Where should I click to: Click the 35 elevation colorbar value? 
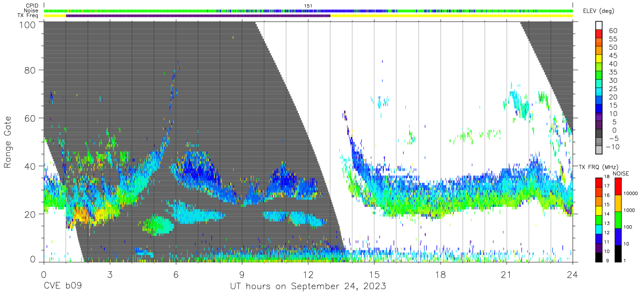[x=612, y=72]
